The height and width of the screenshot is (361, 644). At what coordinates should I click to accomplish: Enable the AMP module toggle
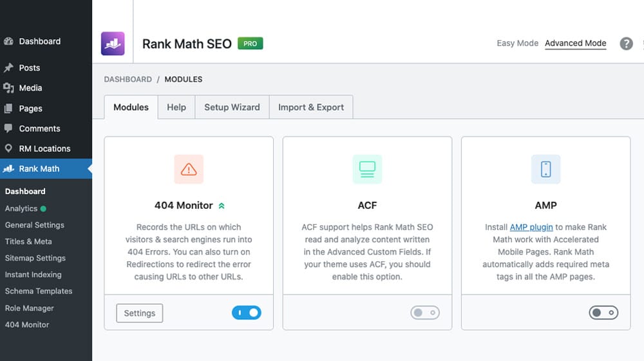click(603, 313)
